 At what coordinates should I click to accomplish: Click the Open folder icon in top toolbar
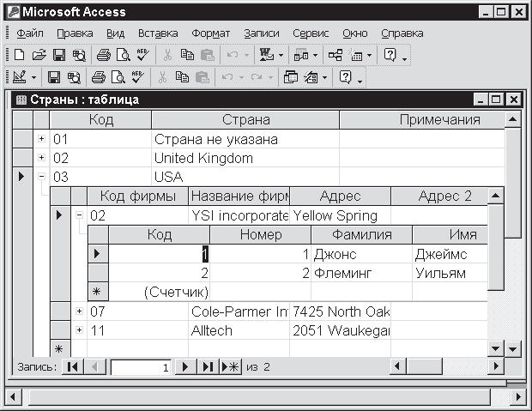pos(39,55)
